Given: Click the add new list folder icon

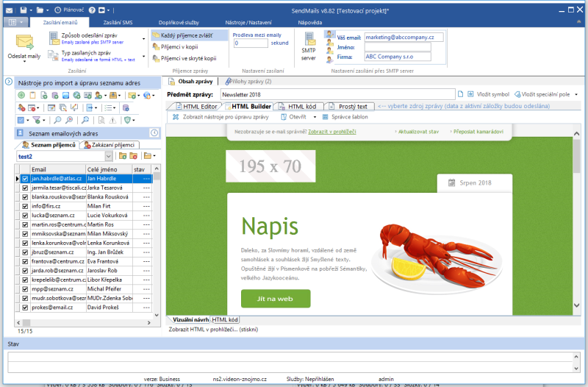Looking at the screenshot, I should pos(122,156).
